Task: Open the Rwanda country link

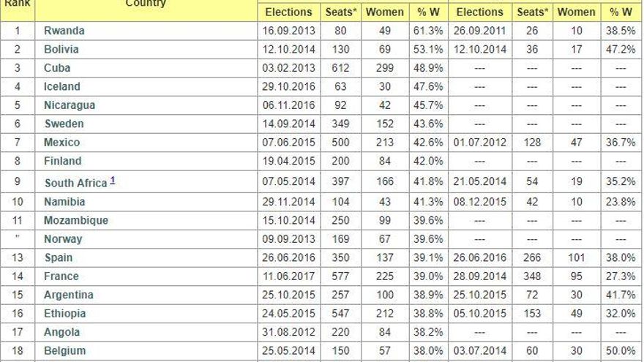Action: coord(64,31)
